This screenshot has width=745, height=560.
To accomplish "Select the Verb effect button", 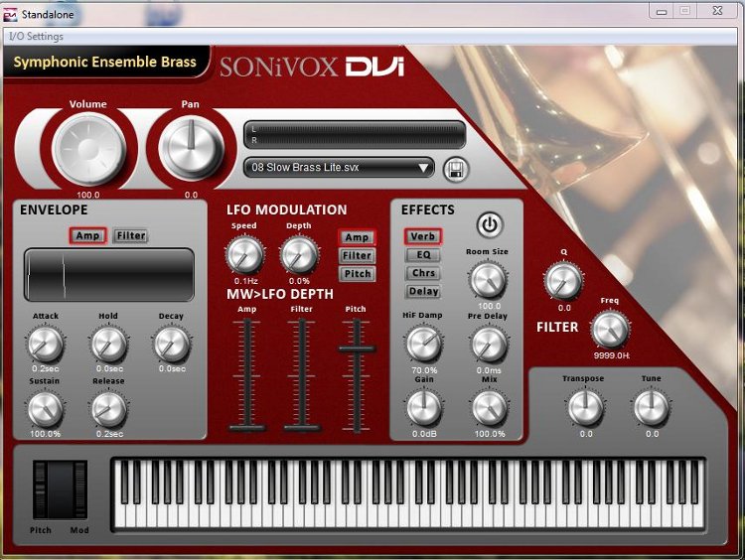I will coord(423,236).
